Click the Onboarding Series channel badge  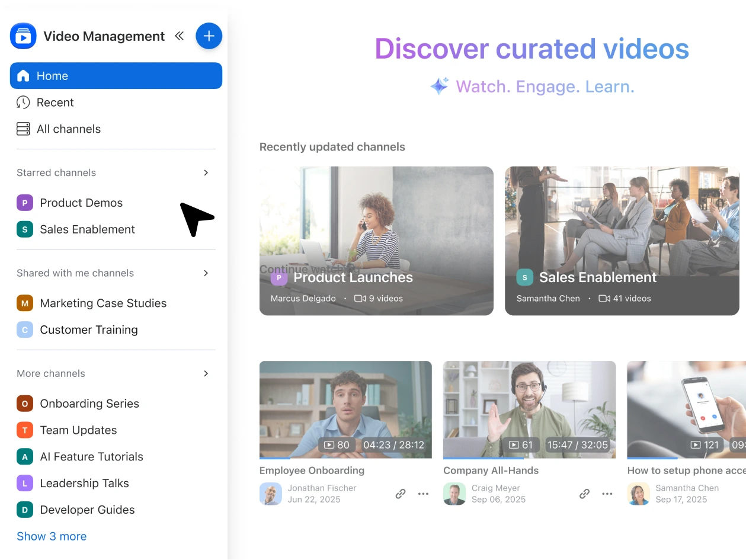(25, 404)
